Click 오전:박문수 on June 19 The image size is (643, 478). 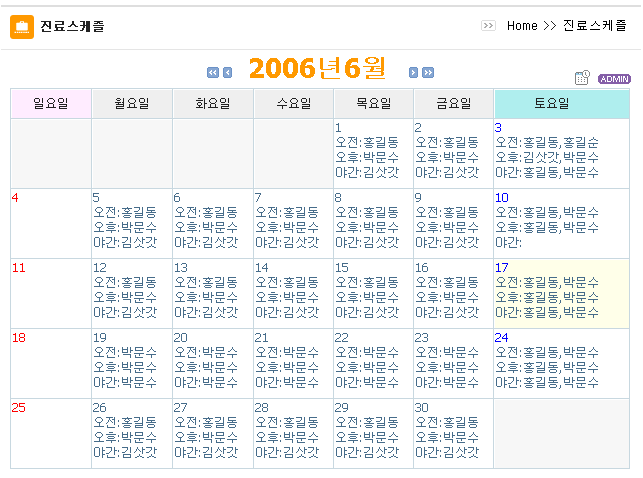125,353
